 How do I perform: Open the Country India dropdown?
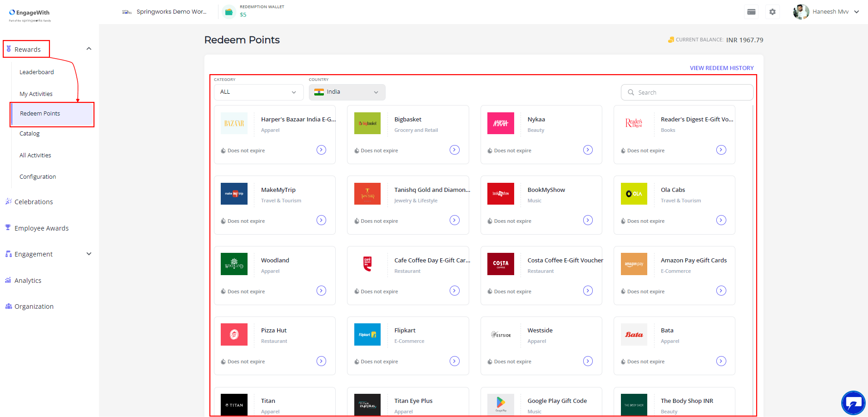click(347, 92)
